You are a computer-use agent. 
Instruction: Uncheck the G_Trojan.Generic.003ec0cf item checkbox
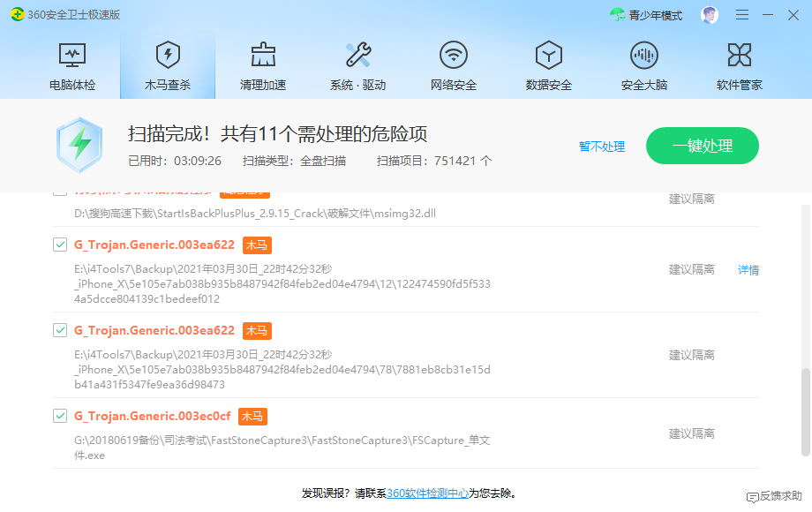(x=60, y=416)
